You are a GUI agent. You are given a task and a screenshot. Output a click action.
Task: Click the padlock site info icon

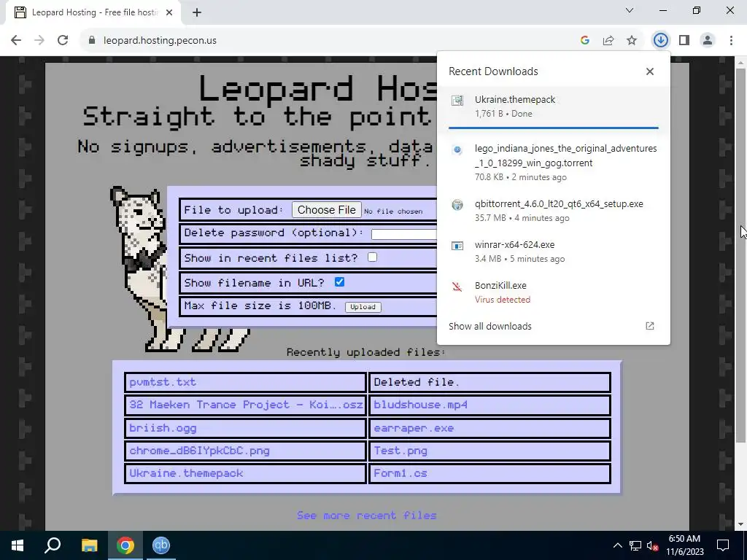pos(92,41)
